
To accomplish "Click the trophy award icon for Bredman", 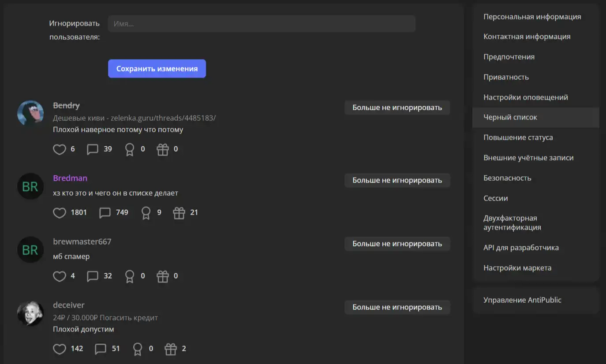I will click(146, 213).
